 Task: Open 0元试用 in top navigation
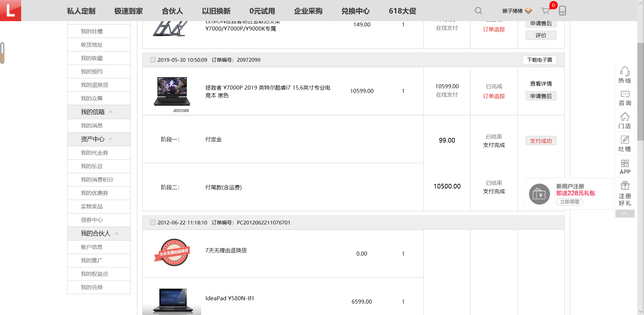point(262,11)
